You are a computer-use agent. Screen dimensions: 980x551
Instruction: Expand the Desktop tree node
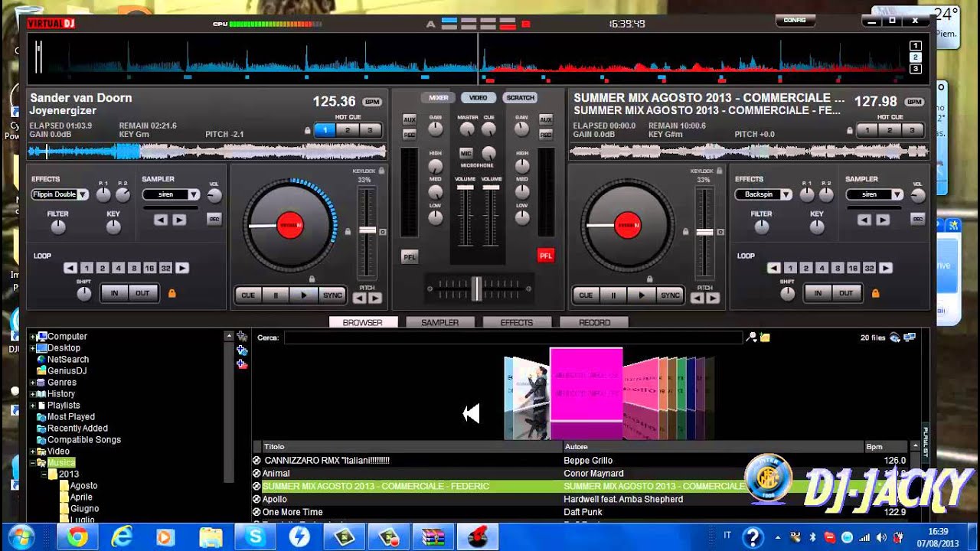tap(33, 348)
